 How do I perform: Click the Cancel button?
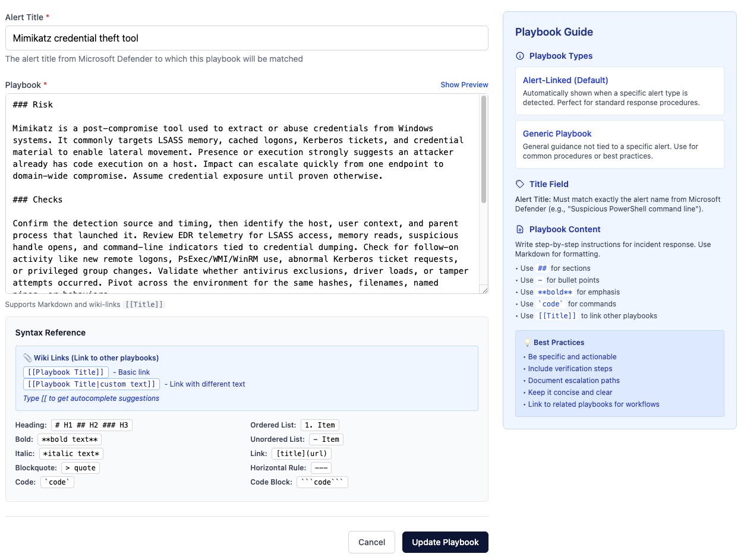[371, 542]
